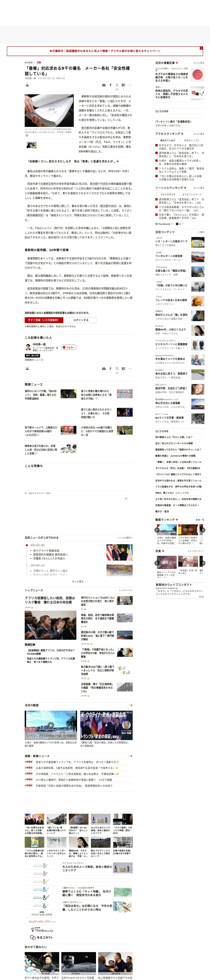The height and width of the screenshot is (980, 210).
Task: Slide photo carousel to next
Action: pos(203,563)
